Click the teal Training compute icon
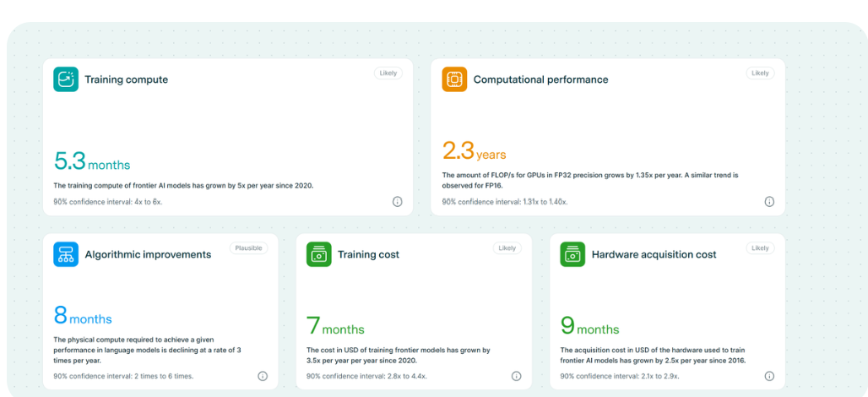This screenshot has height=397, width=868. coord(66,79)
